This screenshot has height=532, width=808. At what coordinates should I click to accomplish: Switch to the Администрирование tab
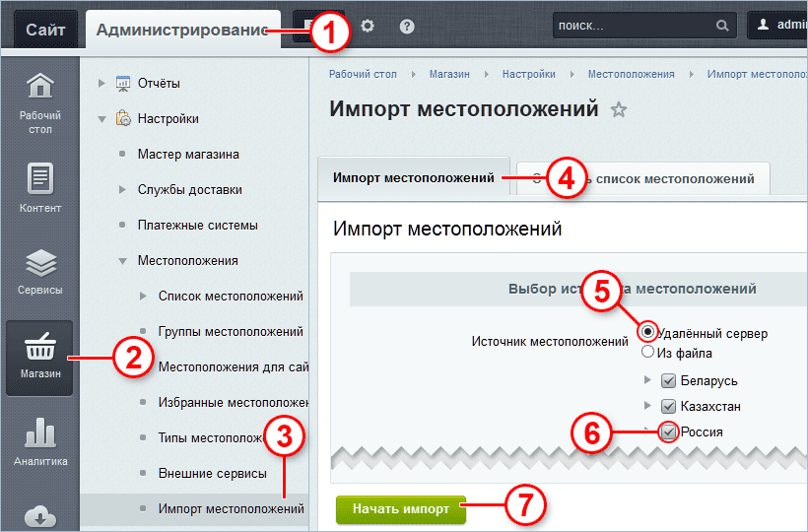click(x=183, y=30)
